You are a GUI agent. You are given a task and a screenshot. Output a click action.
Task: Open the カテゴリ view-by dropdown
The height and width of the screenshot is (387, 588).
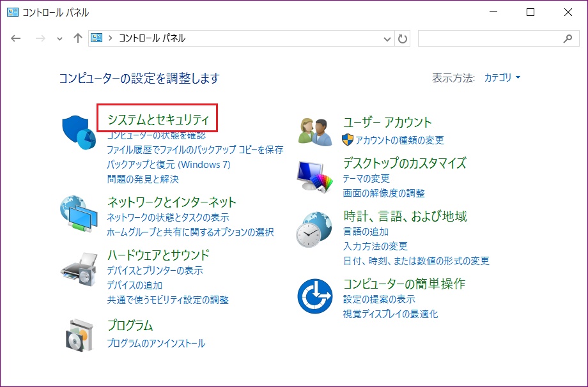[x=502, y=77]
